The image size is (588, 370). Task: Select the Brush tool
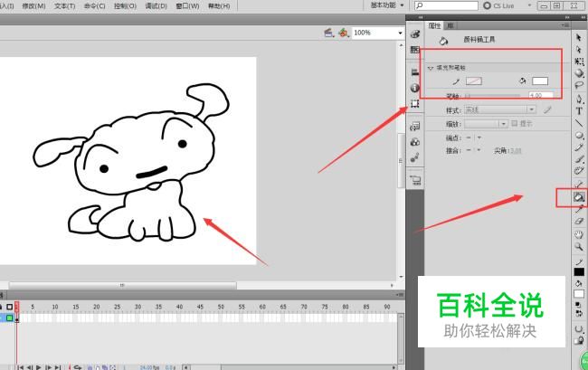tap(579, 159)
